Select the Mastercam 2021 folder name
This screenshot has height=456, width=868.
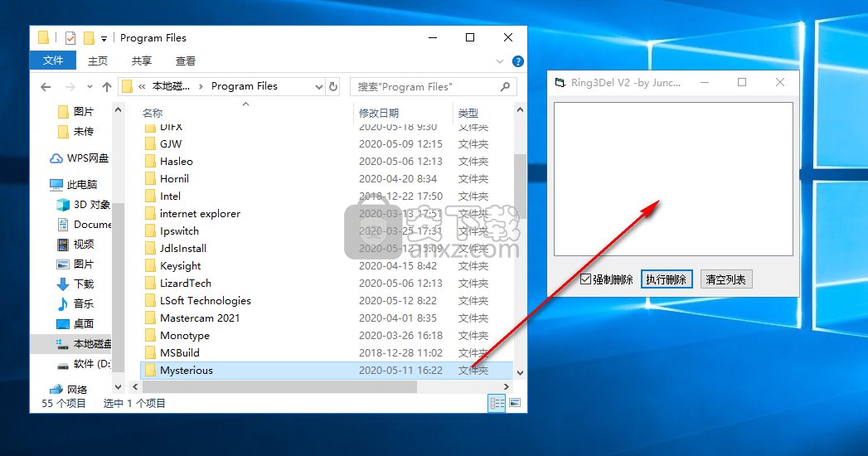[x=200, y=318]
